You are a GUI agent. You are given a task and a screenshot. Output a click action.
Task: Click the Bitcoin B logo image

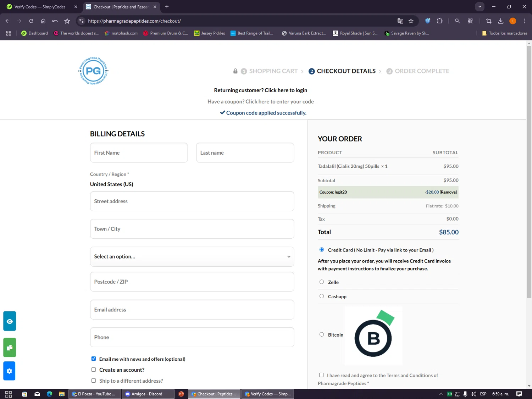[x=373, y=335]
